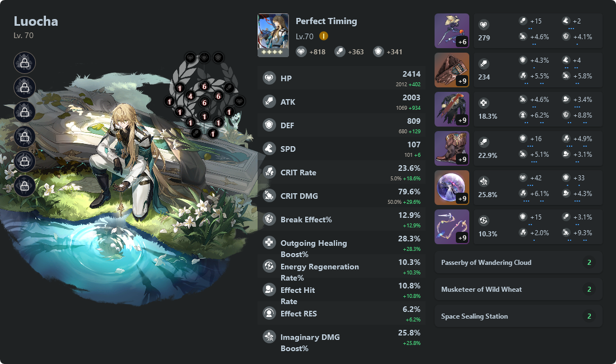Screen dimensions: 616x364
Task: Click the planar sphere relic thumbnail
Action: pyautogui.click(x=451, y=187)
